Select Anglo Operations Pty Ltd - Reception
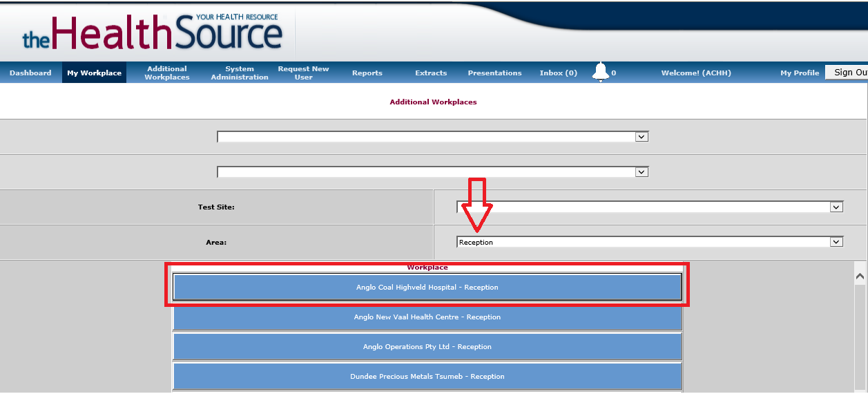The image size is (868, 394). (x=427, y=346)
